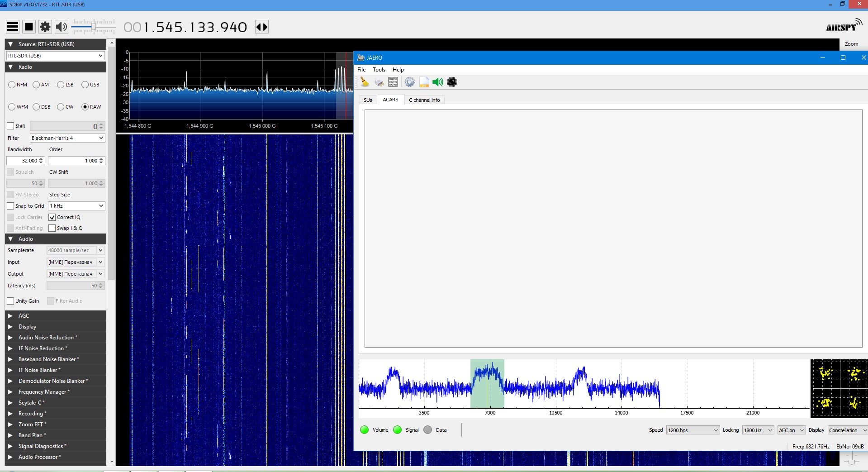The image size is (868, 472).
Task: Expand the Audio Noise Reduction panel
Action: point(56,338)
